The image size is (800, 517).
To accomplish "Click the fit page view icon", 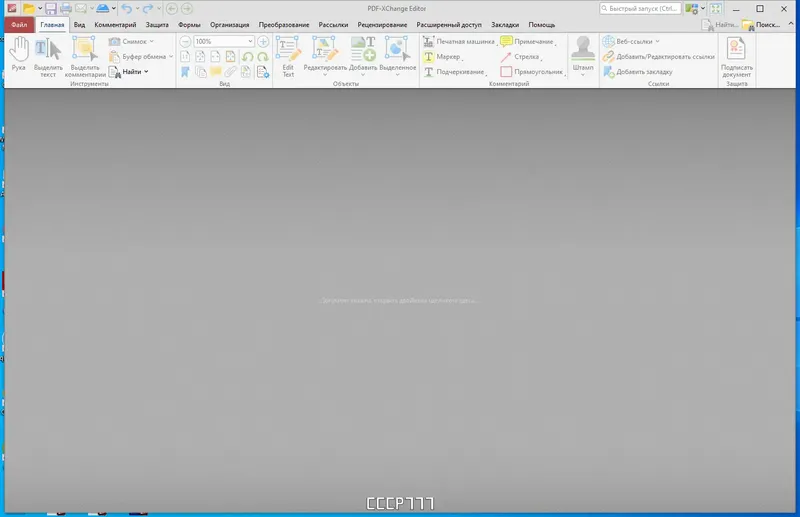I will (201, 57).
